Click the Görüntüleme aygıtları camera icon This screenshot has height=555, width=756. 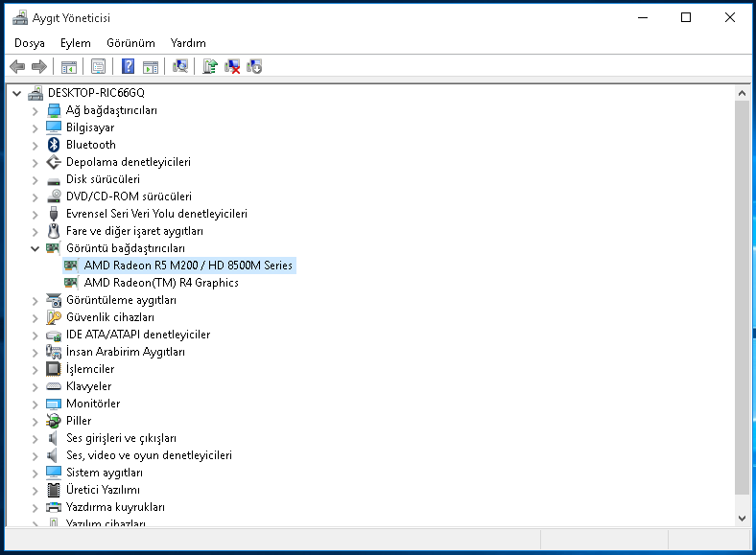[x=54, y=300]
